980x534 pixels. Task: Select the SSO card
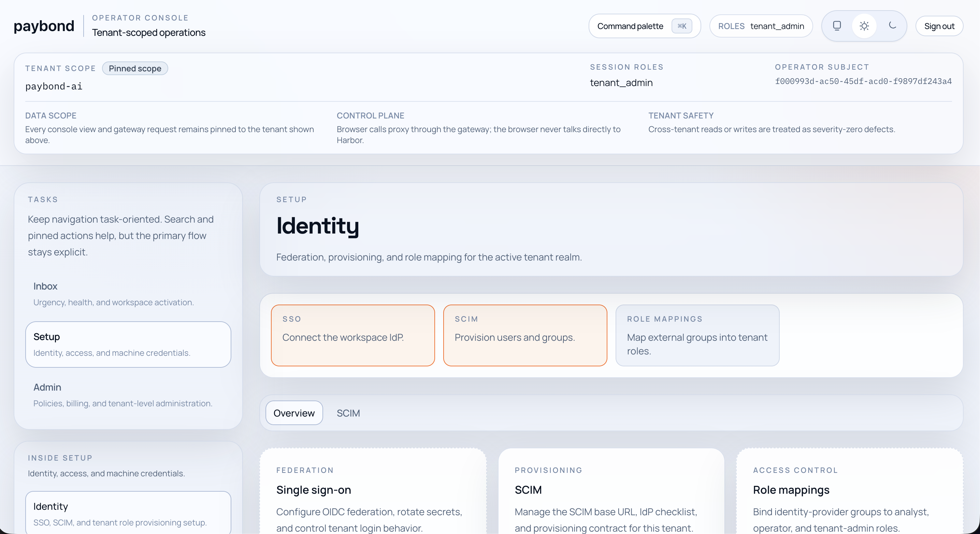[353, 335]
